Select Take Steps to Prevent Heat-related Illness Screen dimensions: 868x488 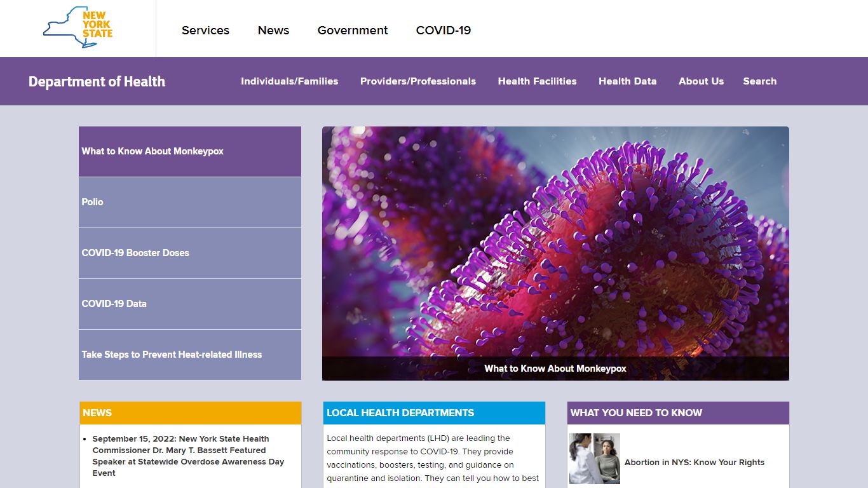190,355
